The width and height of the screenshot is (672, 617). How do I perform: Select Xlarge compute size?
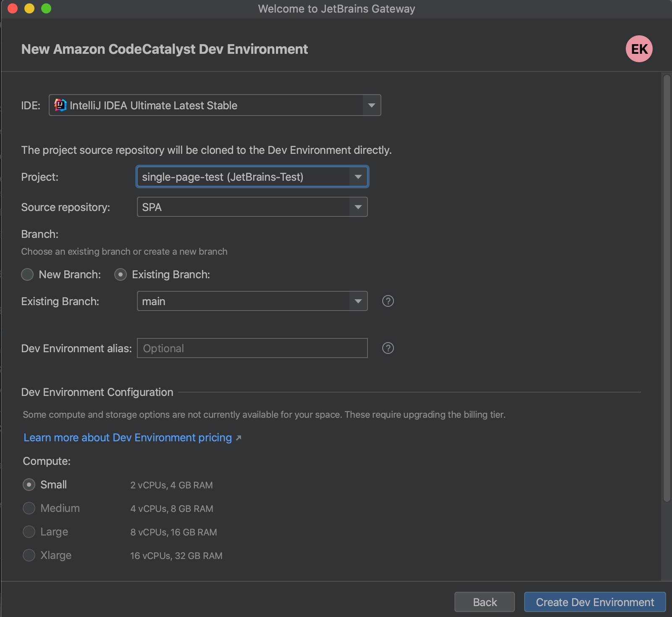point(29,555)
